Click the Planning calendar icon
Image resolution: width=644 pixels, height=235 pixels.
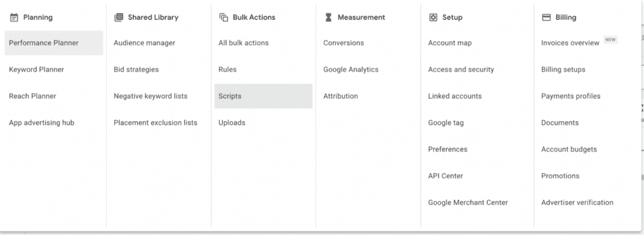(14, 17)
